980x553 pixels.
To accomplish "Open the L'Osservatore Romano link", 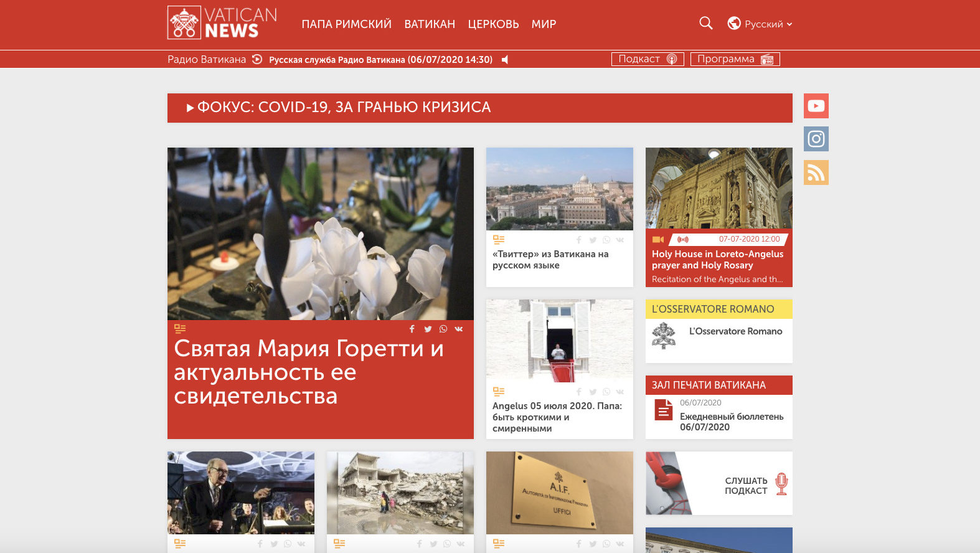I will click(x=735, y=331).
